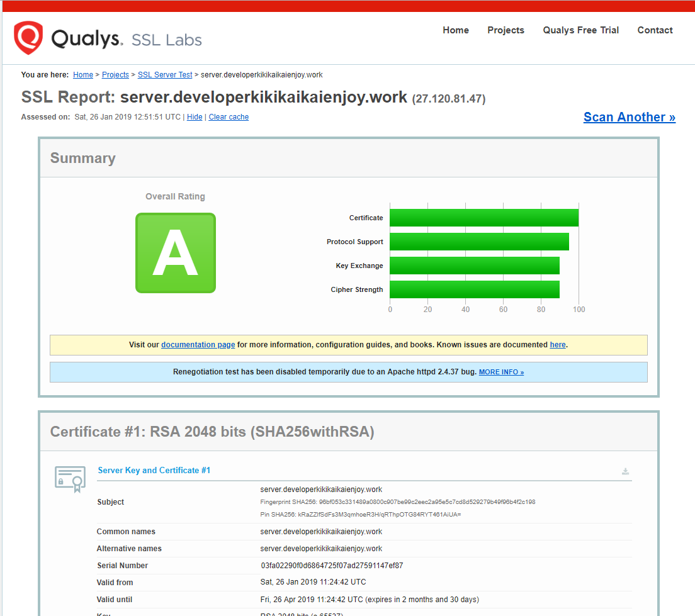Click the Certificate score bar

pyautogui.click(x=484, y=218)
